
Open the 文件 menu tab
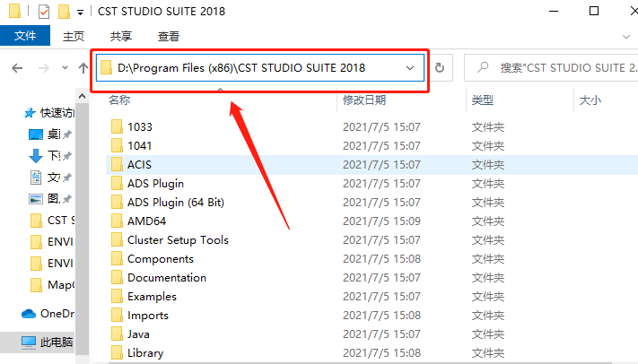[25, 36]
